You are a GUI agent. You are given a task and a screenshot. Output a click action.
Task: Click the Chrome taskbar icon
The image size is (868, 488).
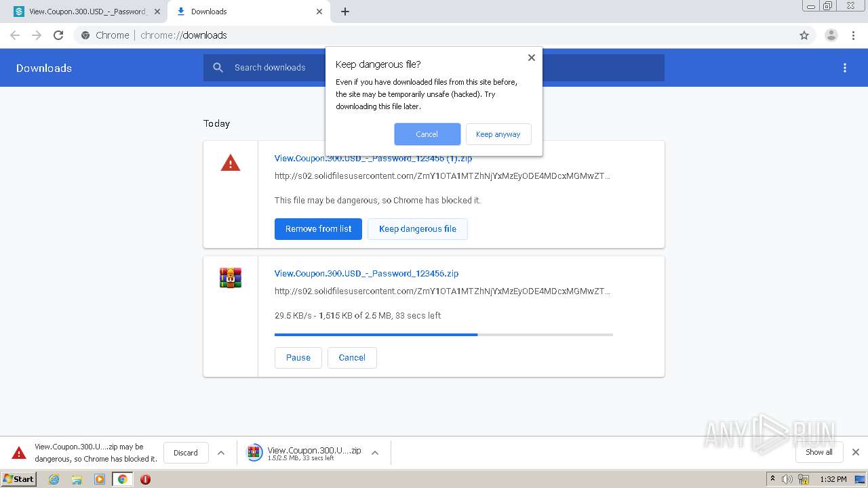pos(122,479)
